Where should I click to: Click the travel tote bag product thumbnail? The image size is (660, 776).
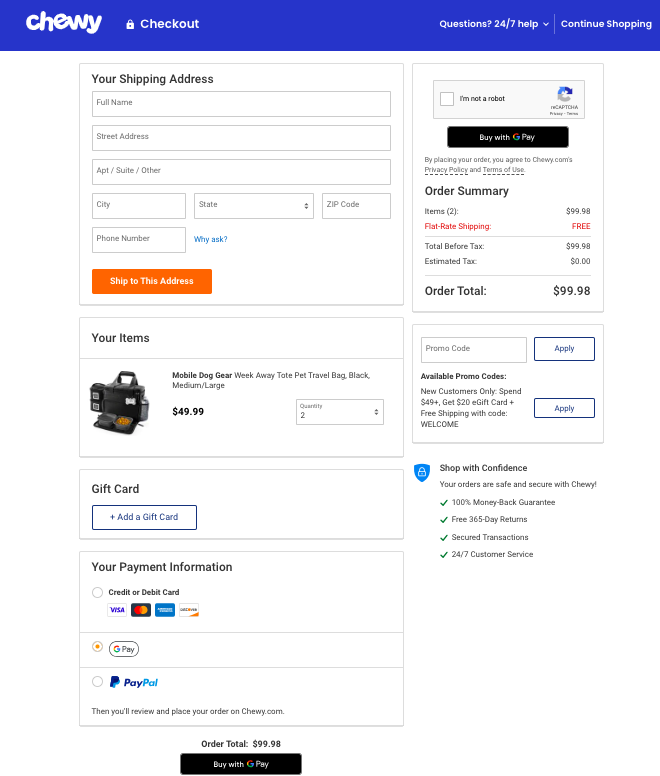(x=121, y=406)
